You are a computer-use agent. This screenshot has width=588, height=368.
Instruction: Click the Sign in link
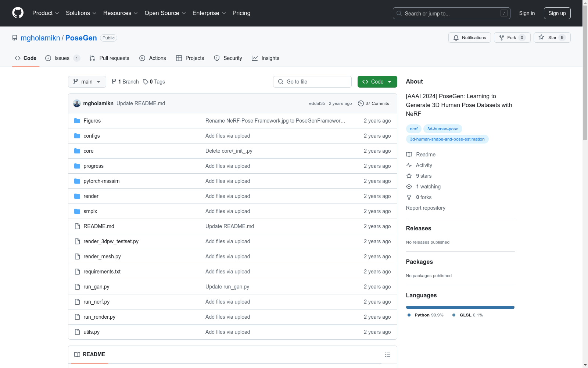527,13
